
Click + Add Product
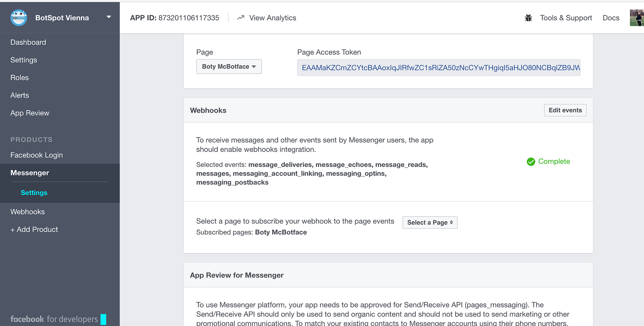tap(34, 230)
